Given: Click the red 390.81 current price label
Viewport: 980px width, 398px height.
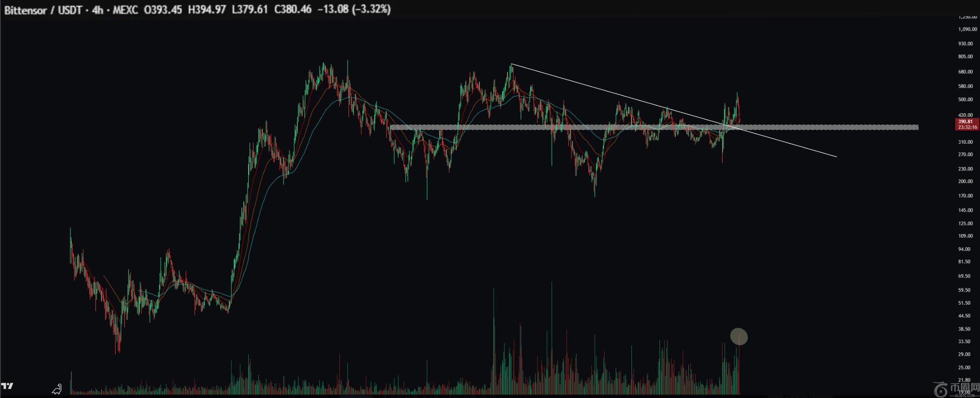Looking at the screenshot, I should pyautogui.click(x=965, y=121).
